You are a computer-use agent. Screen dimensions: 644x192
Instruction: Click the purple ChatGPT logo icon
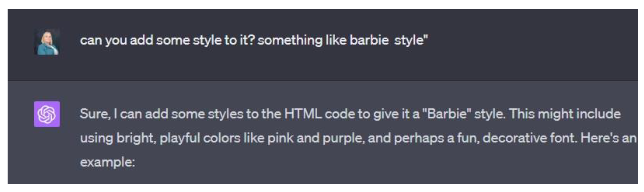tap(47, 114)
